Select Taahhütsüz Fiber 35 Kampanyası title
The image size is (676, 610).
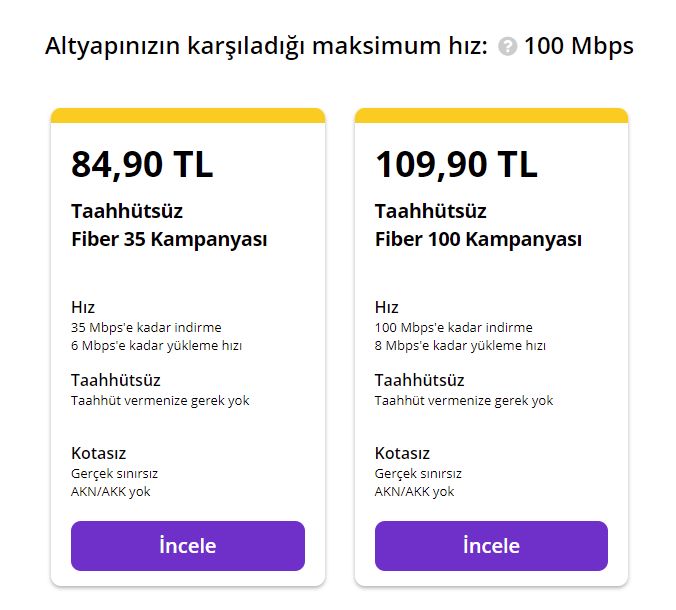pyautogui.click(x=168, y=226)
